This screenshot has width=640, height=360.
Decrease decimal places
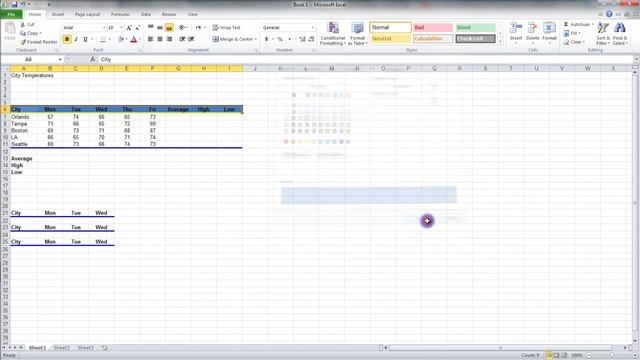pos(311,39)
